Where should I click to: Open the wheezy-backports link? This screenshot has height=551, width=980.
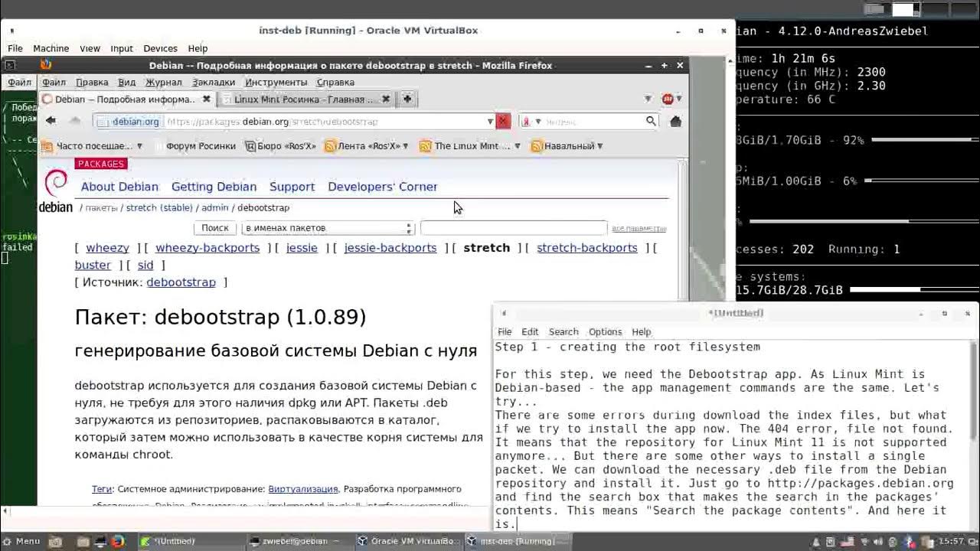[207, 248]
